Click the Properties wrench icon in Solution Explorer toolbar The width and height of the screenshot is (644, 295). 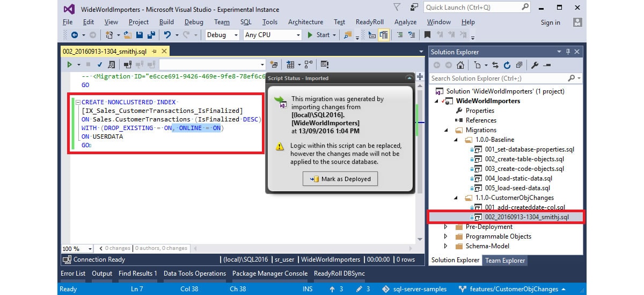point(535,65)
